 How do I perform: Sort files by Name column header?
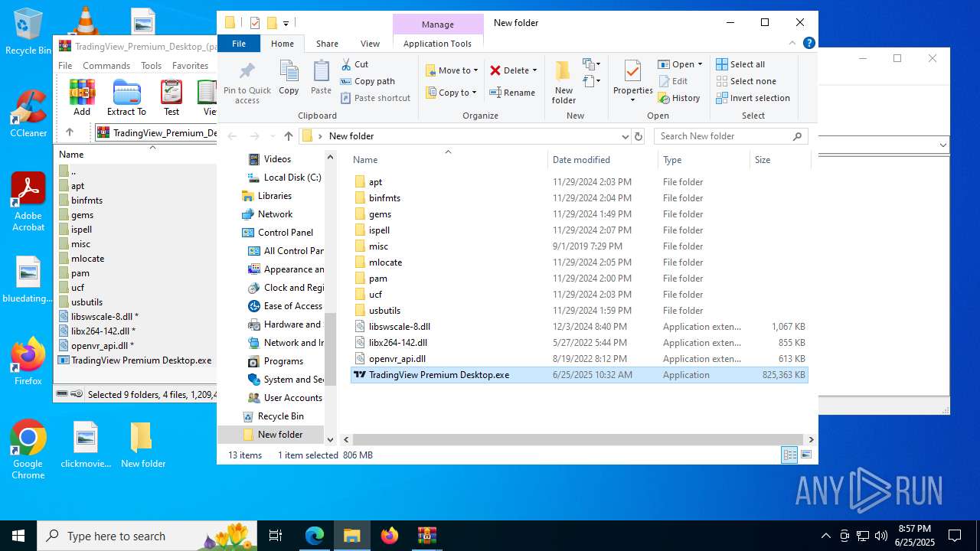pos(448,160)
